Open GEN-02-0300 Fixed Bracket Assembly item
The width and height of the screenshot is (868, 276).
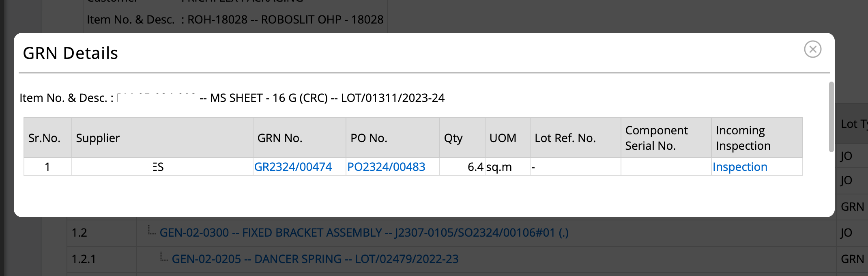coord(364,233)
